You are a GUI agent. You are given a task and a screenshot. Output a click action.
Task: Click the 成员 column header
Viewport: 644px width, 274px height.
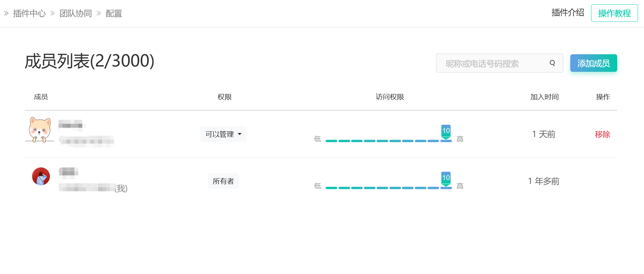coord(41,97)
